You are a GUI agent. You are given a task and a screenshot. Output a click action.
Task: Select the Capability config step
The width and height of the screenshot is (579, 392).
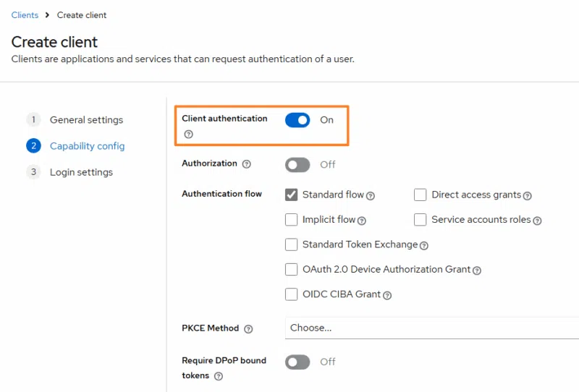coord(87,146)
